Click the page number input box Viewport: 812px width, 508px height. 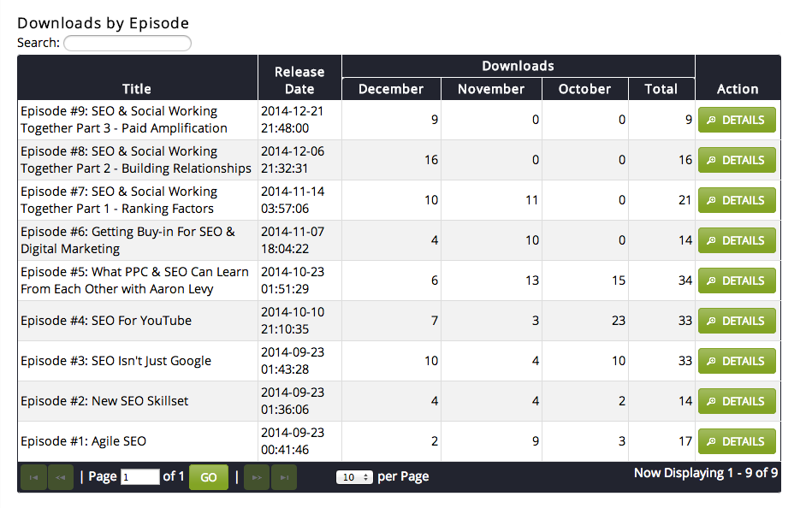[140, 477]
